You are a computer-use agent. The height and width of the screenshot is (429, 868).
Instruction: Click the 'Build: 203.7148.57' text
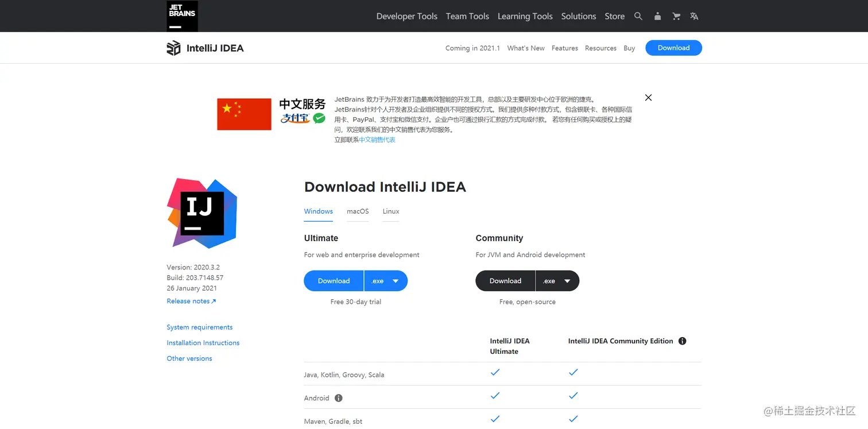coord(195,278)
